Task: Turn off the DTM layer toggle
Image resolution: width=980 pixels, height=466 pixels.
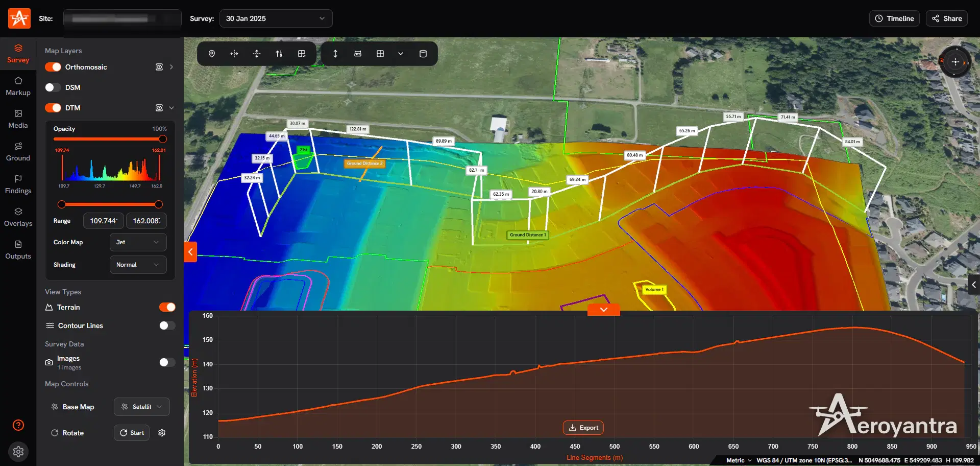Action: coord(53,108)
